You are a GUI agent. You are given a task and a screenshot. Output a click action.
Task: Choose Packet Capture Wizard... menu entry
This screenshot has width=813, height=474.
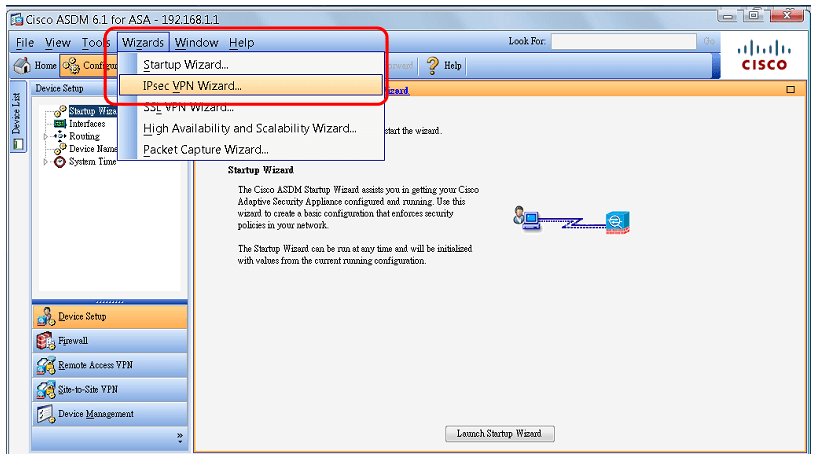[x=251, y=150]
